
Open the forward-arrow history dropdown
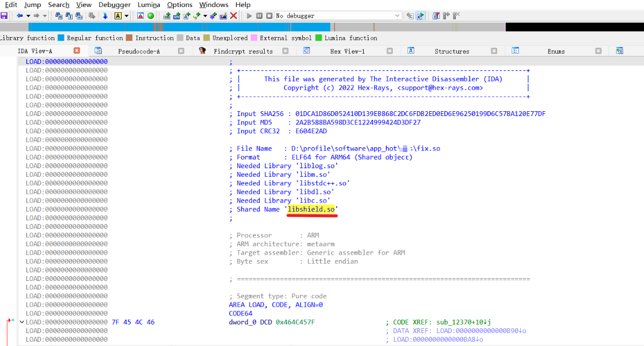(45, 16)
